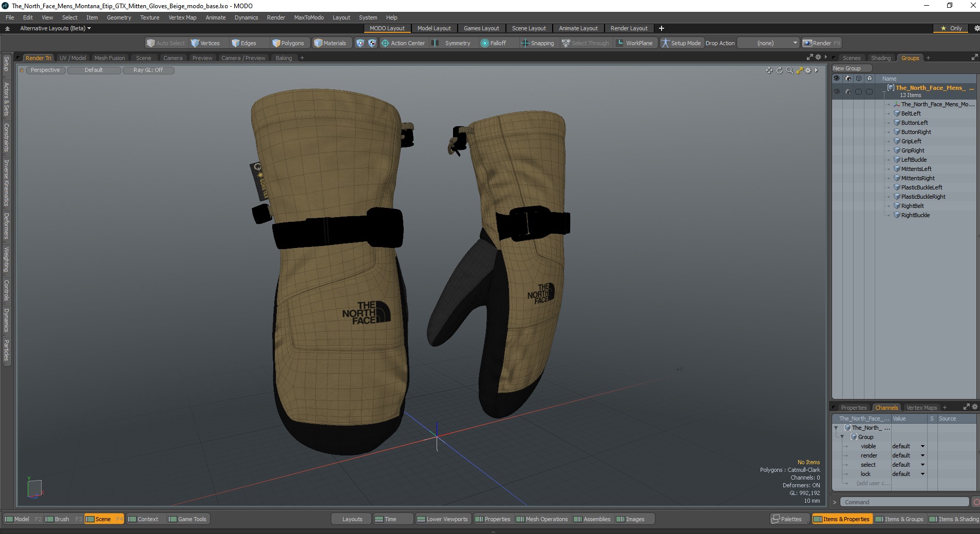Click the Mesh Operations button
980x534 pixels.
pos(542,519)
